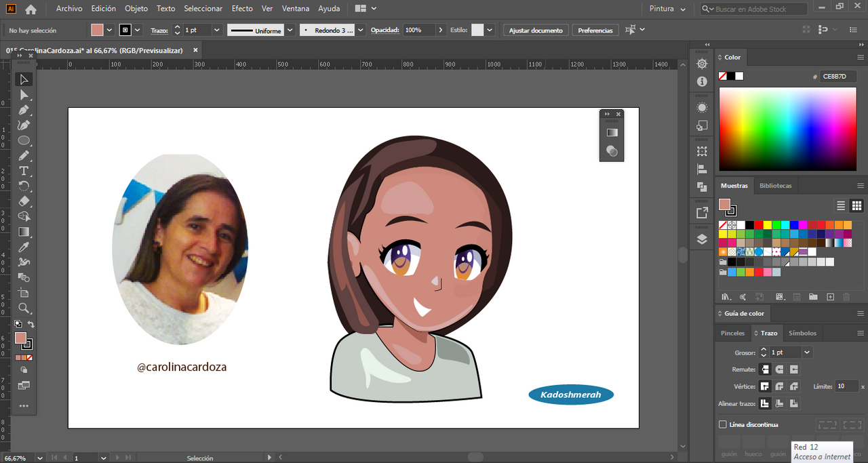Select the Eraser tool
Screen dimensions: 868x463
point(24,201)
